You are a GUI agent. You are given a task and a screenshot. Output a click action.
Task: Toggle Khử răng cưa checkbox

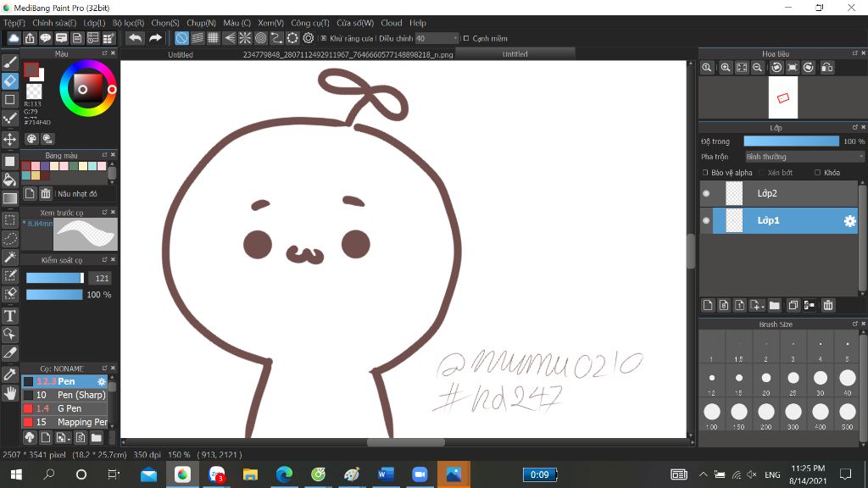324,38
